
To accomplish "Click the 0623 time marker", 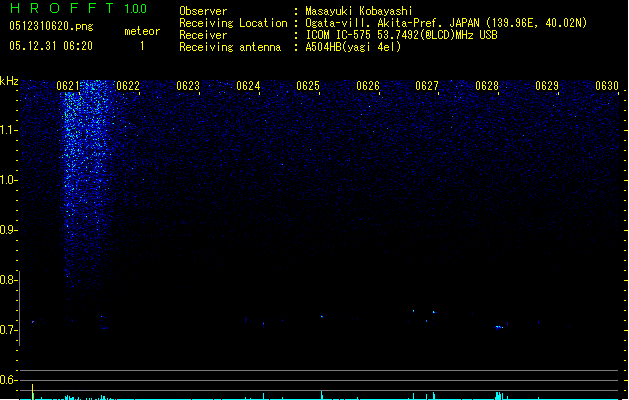I will 188,86.
